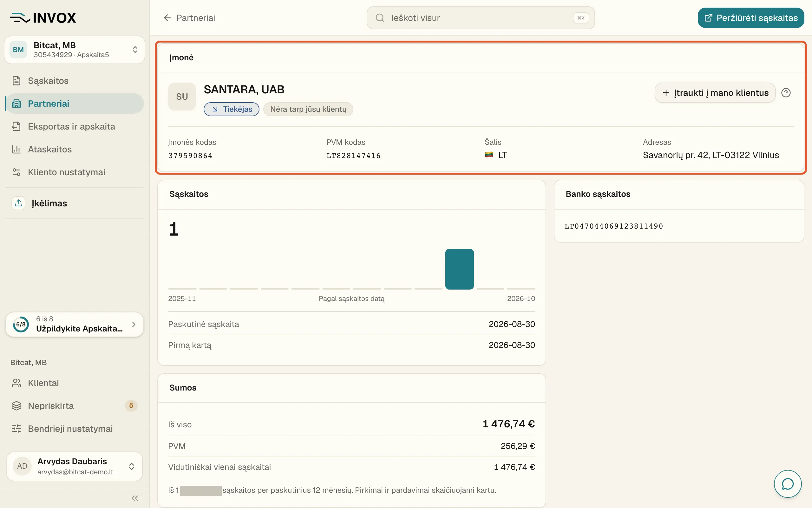Screen dimensions: 812x508
Task: Click the company code 379590864
Action: coord(190,156)
